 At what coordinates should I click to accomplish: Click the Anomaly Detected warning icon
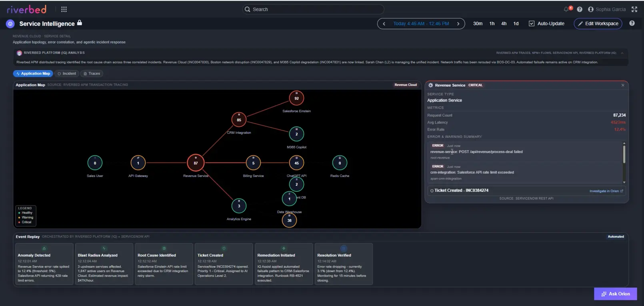[x=44, y=248]
